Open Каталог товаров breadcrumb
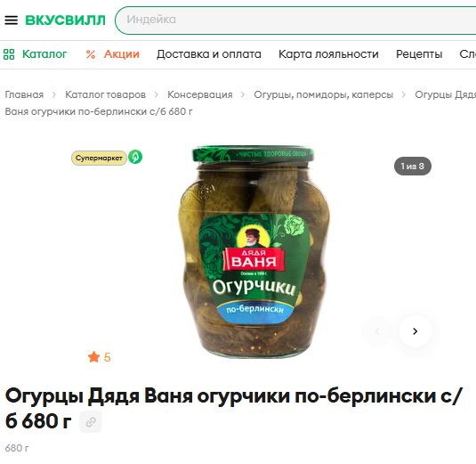 point(105,94)
